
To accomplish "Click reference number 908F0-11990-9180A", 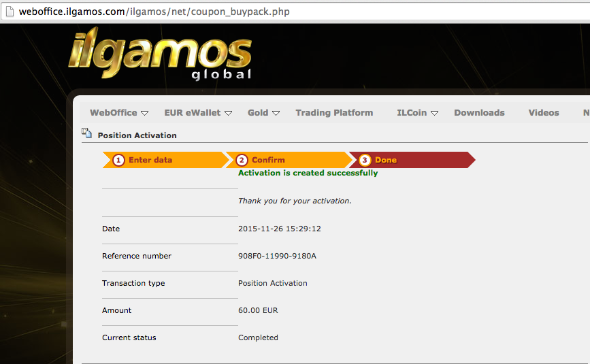I will 277,256.
